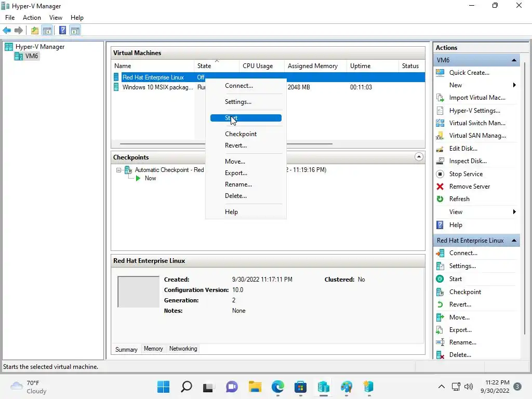
Task: Open Windows Start button on taskbar
Action: pos(163,387)
